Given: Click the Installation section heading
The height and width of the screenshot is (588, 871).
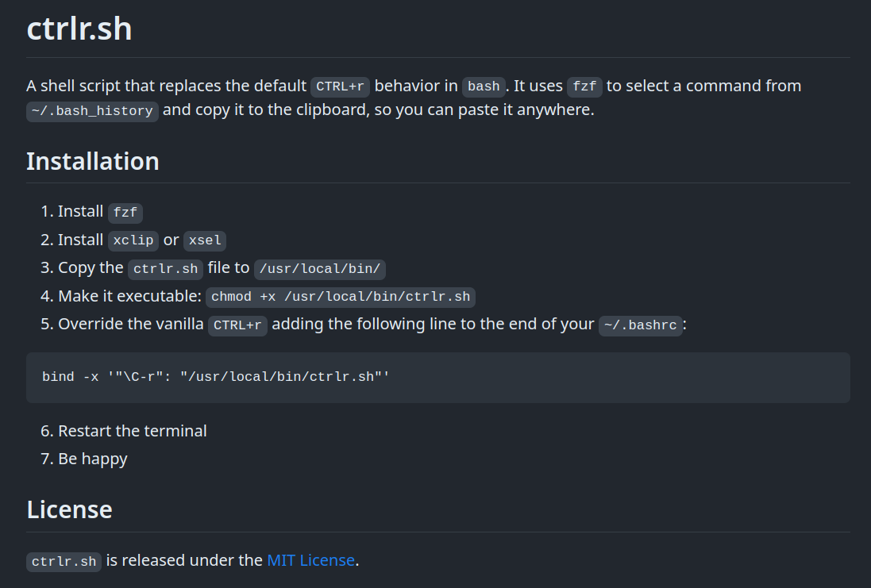Looking at the screenshot, I should click(x=93, y=161).
